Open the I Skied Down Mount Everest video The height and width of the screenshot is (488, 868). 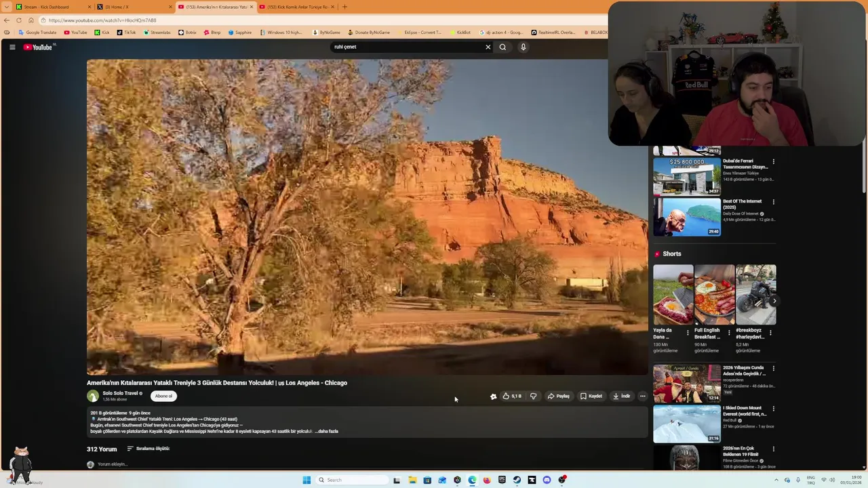click(687, 423)
